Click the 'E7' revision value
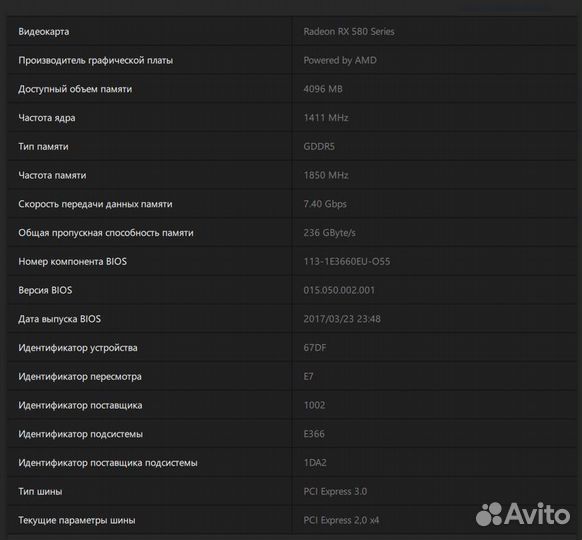 [x=308, y=377]
